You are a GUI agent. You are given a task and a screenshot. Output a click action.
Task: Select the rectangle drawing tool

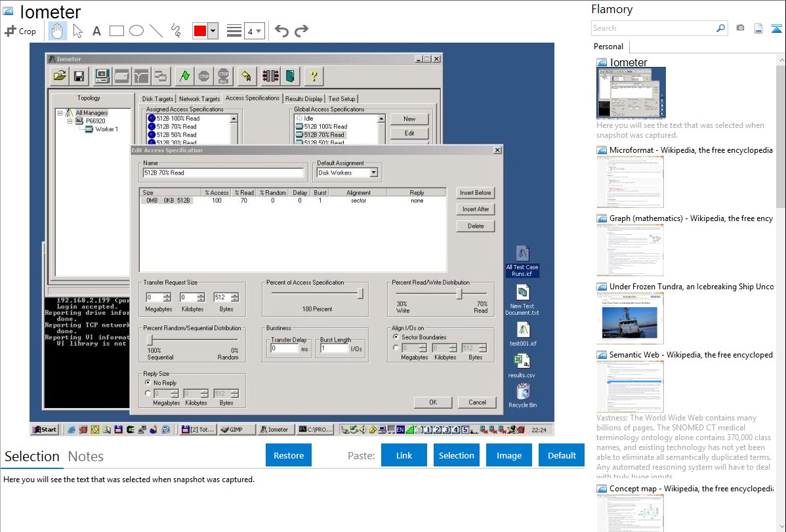[x=116, y=31]
